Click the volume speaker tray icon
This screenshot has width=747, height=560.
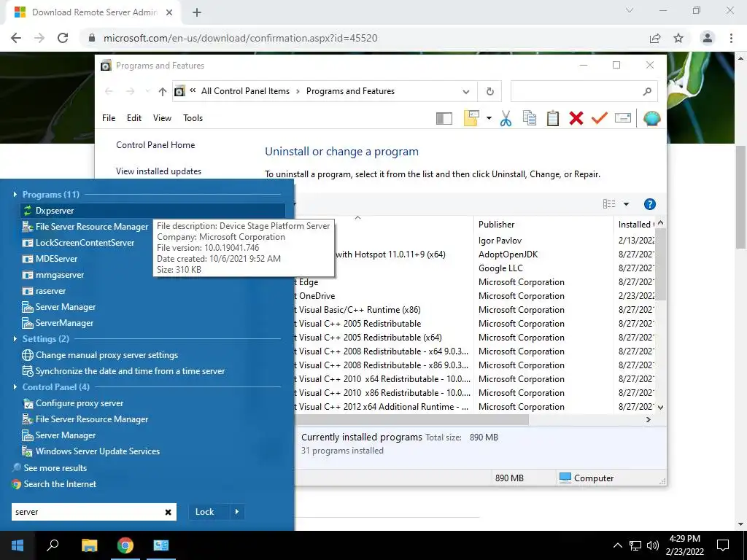[x=652, y=545]
